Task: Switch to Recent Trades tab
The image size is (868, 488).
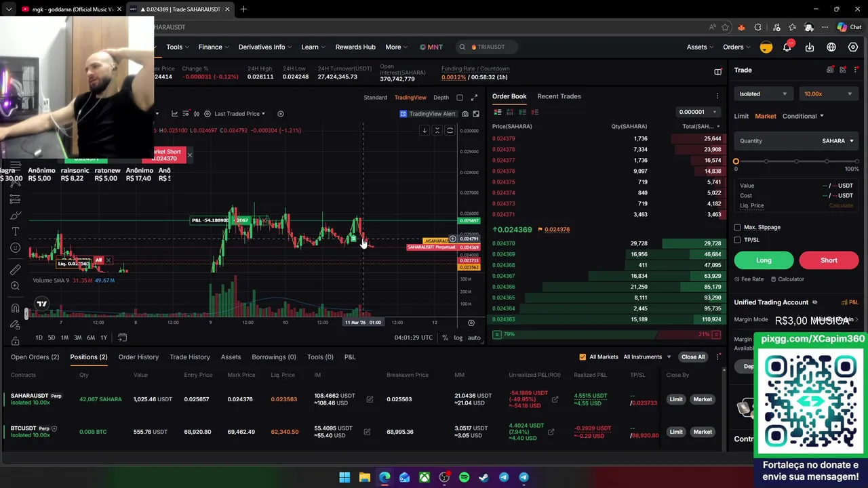Action: pyautogui.click(x=559, y=96)
